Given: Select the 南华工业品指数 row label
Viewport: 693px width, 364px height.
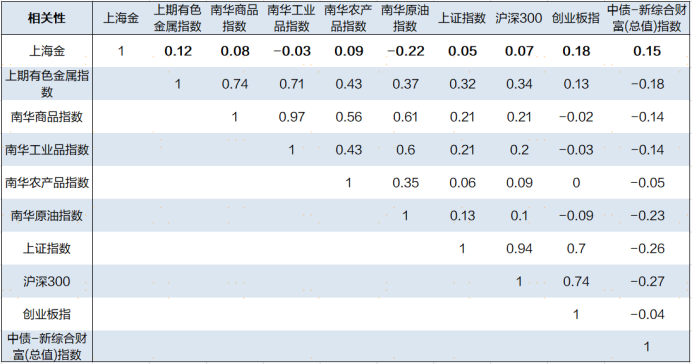Looking at the screenshot, I should pyautogui.click(x=46, y=149).
